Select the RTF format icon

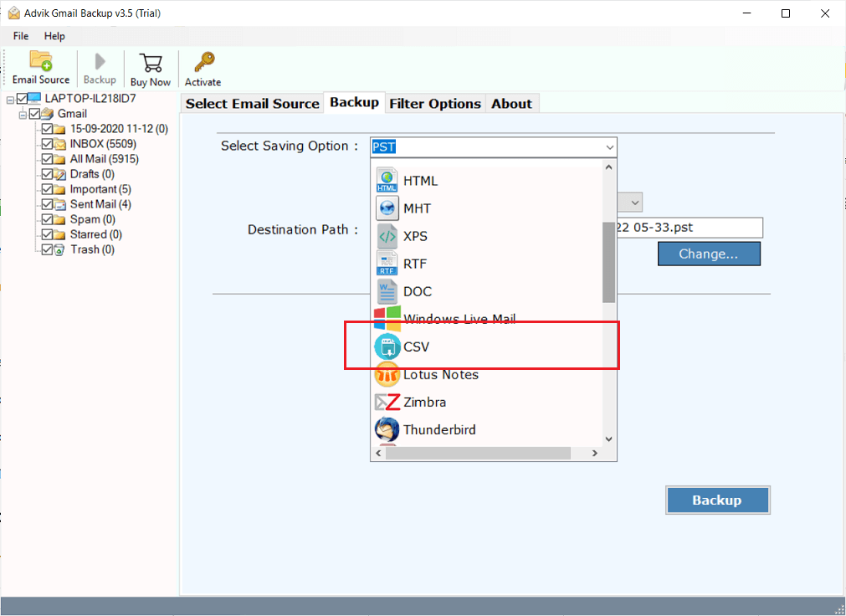387,264
